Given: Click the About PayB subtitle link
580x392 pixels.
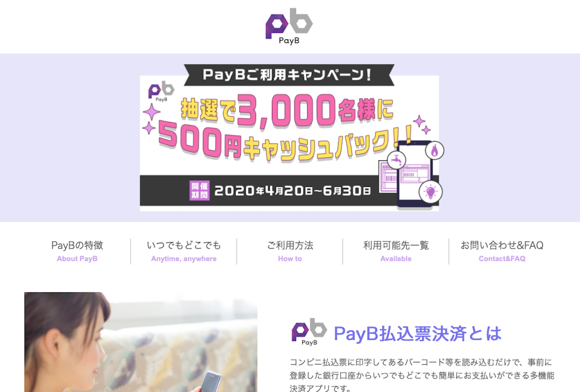Looking at the screenshot, I should (x=77, y=259).
